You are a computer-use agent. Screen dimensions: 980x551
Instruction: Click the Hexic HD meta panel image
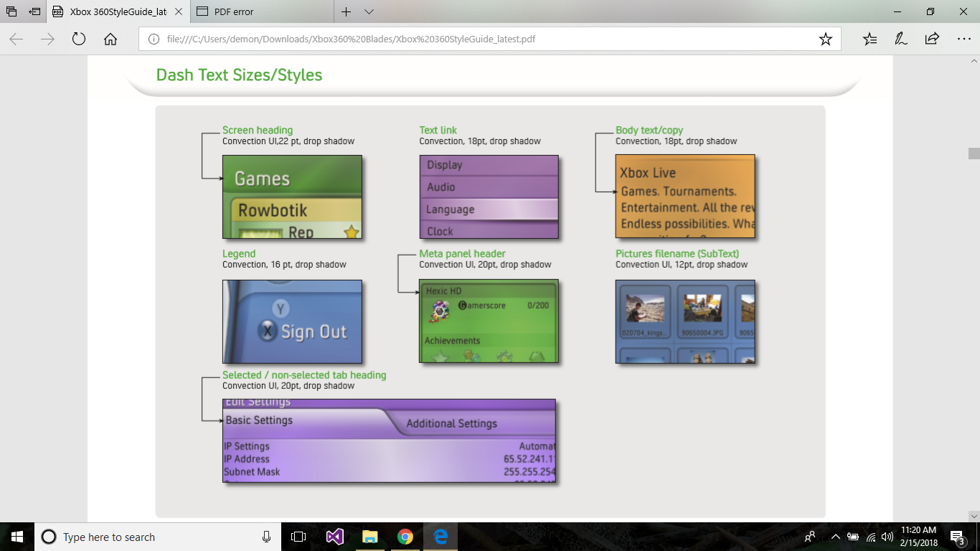click(489, 321)
